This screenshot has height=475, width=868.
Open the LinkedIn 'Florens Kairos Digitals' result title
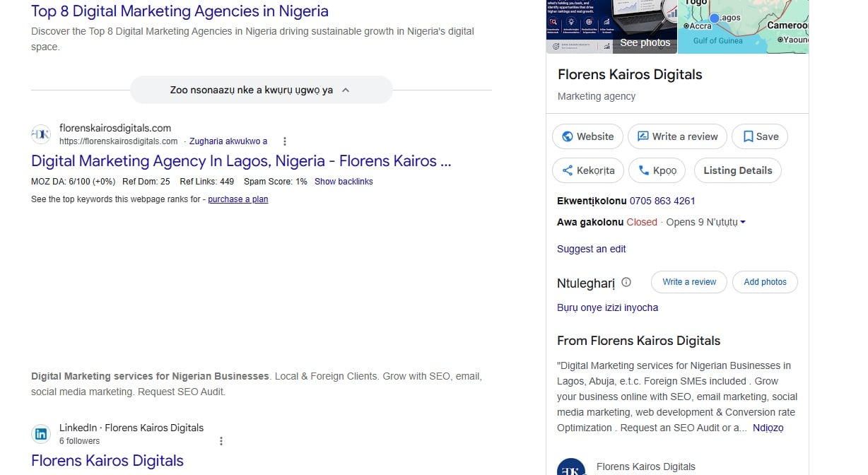pos(107,460)
